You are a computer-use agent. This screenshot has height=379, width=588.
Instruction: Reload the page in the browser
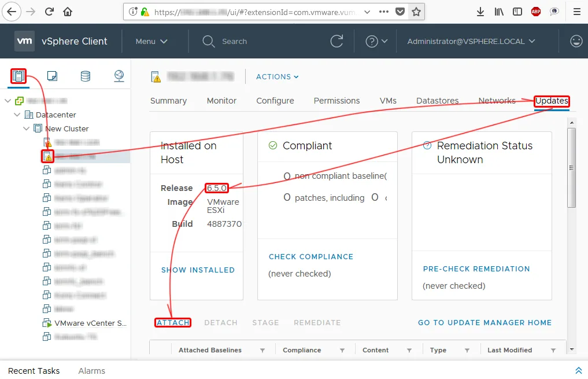[49, 12]
